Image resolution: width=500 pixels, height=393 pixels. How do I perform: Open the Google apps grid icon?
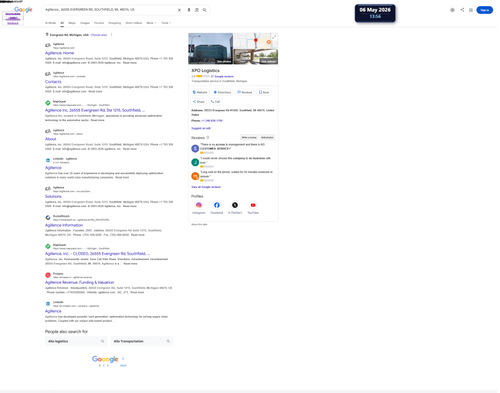tap(471, 10)
